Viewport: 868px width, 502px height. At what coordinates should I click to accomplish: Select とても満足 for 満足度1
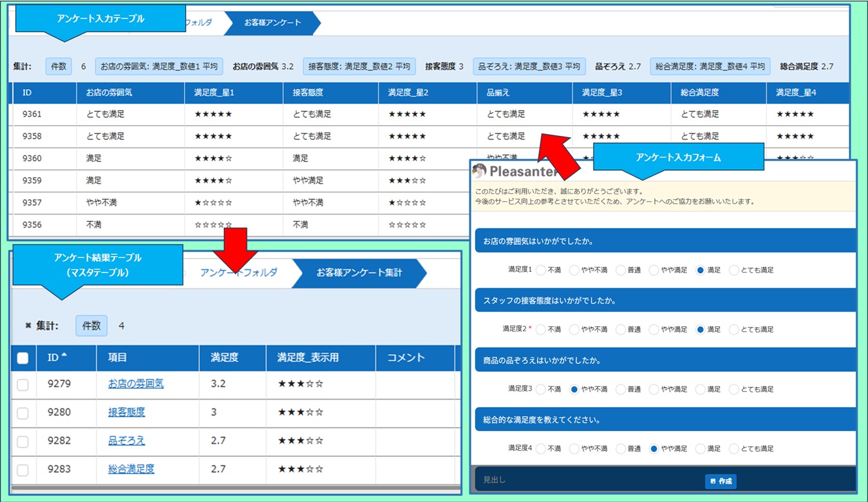(x=734, y=270)
